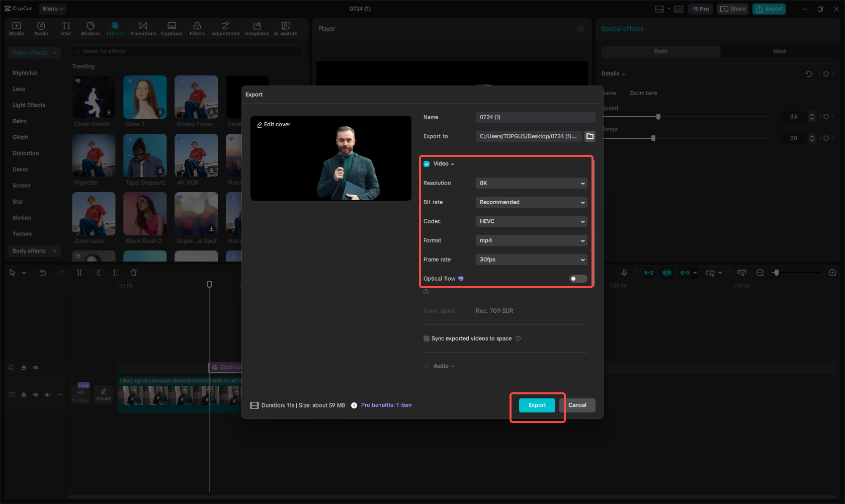845x504 pixels.
Task: Zoom in on the timeline with the magnifier
Action: 832,273
